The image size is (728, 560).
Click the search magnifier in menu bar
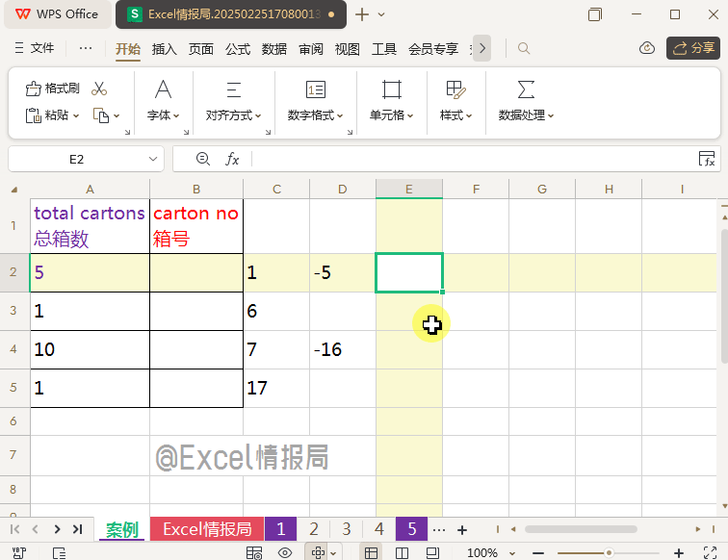(x=524, y=48)
